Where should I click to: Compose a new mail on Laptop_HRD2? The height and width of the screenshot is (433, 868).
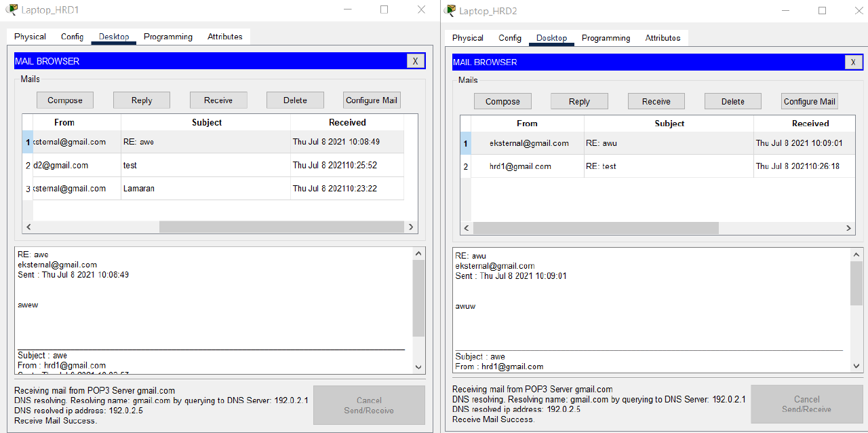502,101
